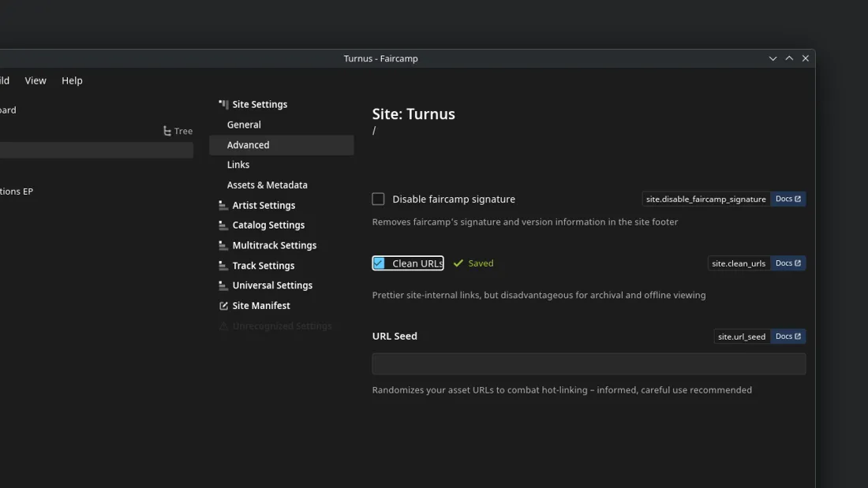Enable Disable faircamp signature checkbox
Viewport: 868px width, 488px height.
tap(378, 199)
